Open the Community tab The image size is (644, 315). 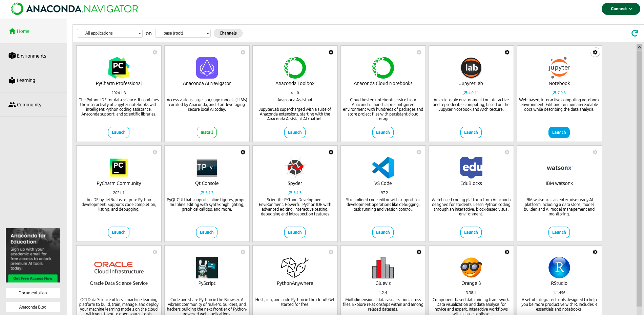tap(34, 105)
